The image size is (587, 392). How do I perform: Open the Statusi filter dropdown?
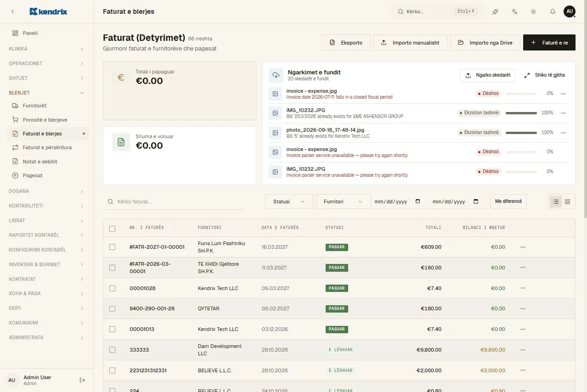click(x=289, y=202)
